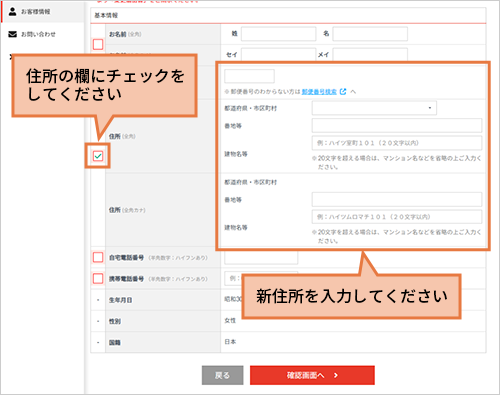Click the 生年月日 row label
Image resolution: width=500 pixels, height=395 pixels.
click(120, 300)
